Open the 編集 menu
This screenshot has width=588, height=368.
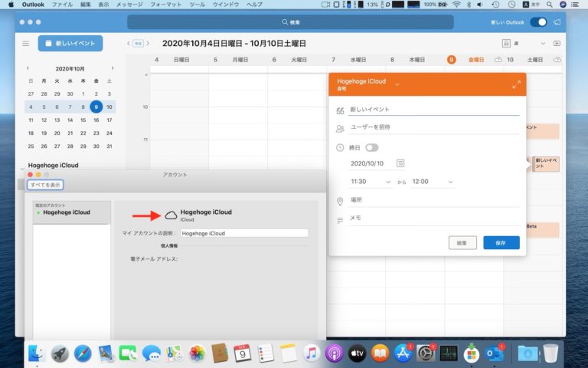(86, 5)
